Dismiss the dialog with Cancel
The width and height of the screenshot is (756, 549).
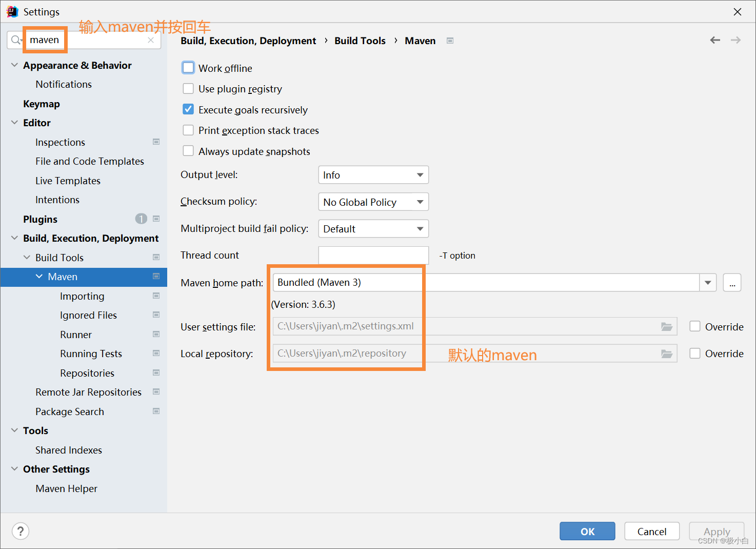coord(652,531)
